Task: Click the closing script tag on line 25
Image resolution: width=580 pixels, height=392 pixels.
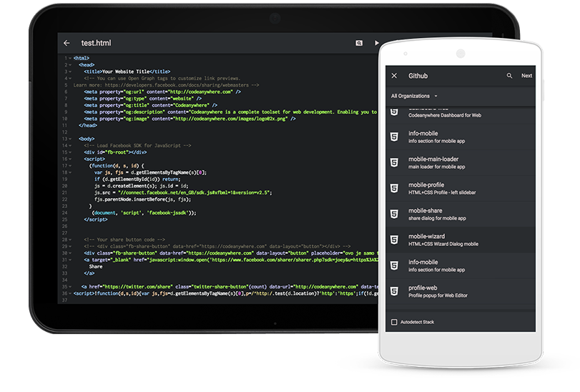Action: pyautogui.click(x=96, y=220)
